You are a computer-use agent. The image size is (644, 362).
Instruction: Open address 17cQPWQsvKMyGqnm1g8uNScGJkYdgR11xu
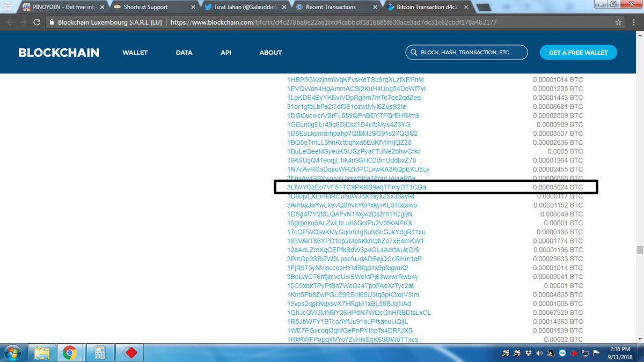[x=356, y=232]
